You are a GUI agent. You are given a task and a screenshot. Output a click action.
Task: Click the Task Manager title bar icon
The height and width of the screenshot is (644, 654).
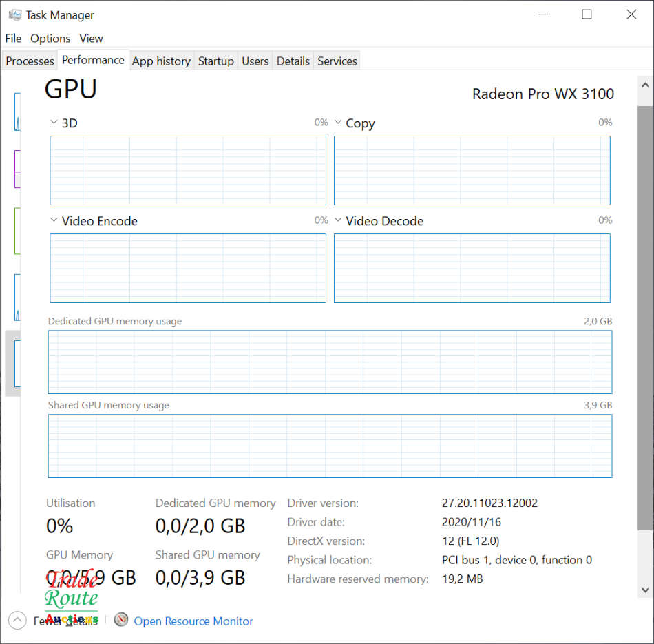pyautogui.click(x=14, y=14)
